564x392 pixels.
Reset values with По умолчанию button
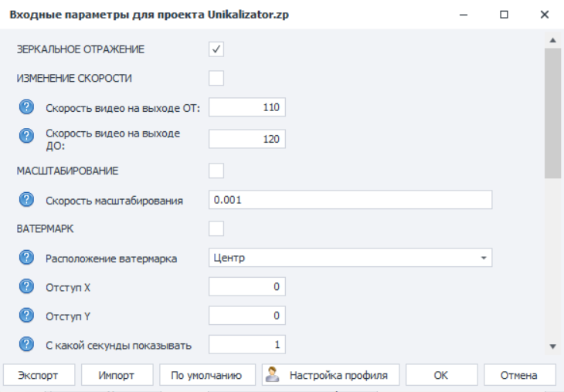(207, 376)
